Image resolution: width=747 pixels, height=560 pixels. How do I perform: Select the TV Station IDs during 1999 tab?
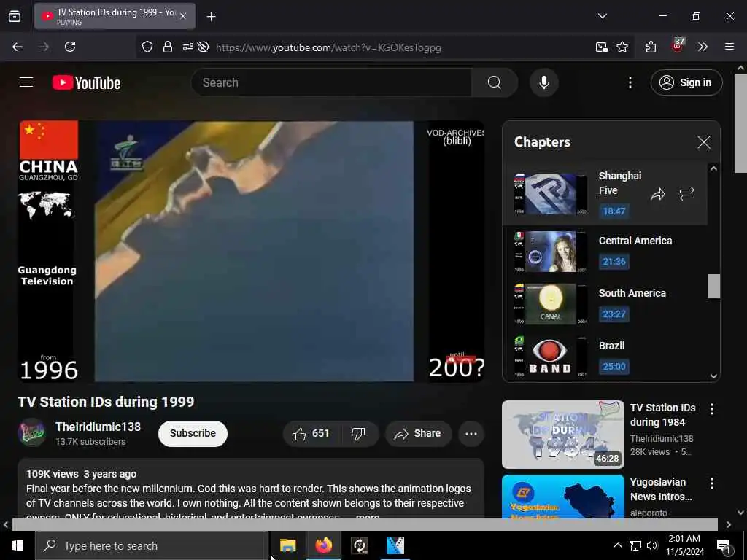pos(115,17)
